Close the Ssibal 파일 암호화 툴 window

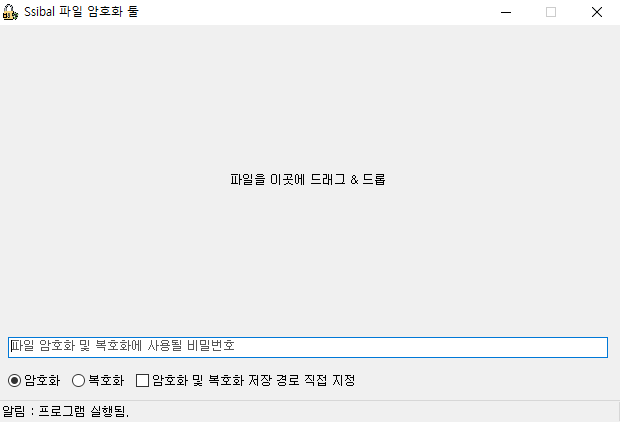[x=597, y=12]
